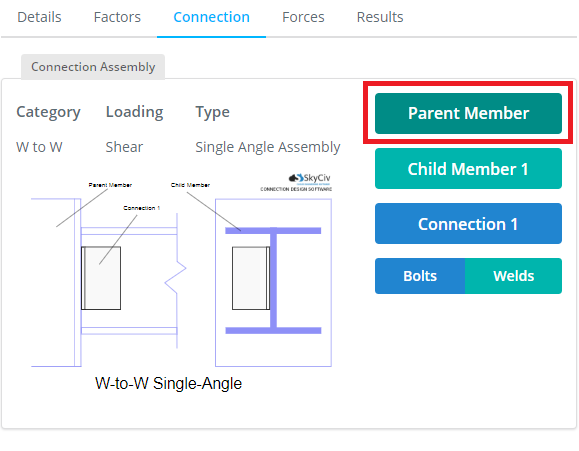Click the Shear loading value
579x451 pixels.
point(124,147)
